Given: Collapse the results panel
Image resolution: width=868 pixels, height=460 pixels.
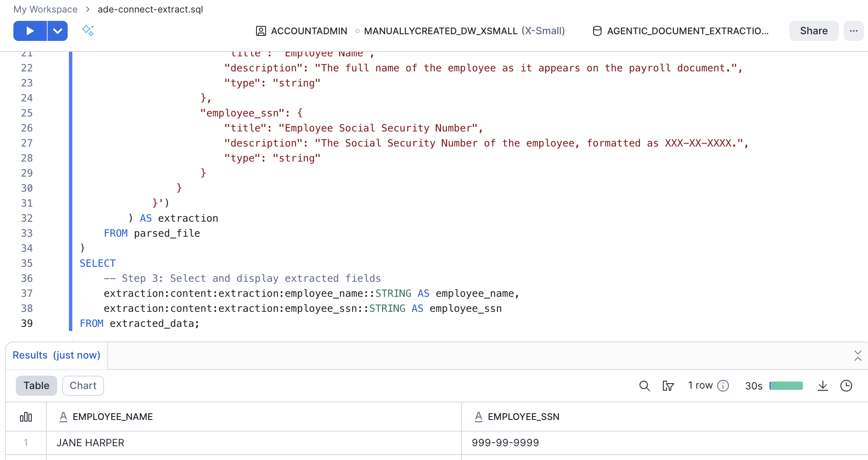Looking at the screenshot, I should [858, 356].
